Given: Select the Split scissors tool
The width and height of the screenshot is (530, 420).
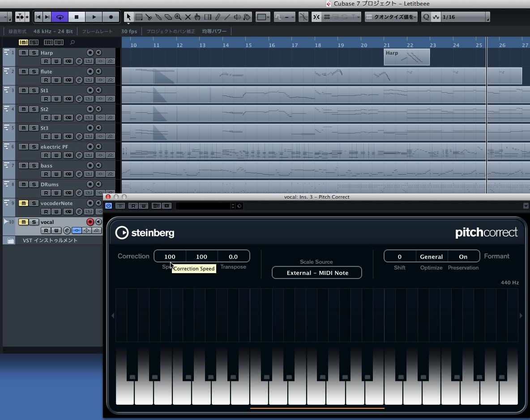Looking at the screenshot, I should coord(148,17).
